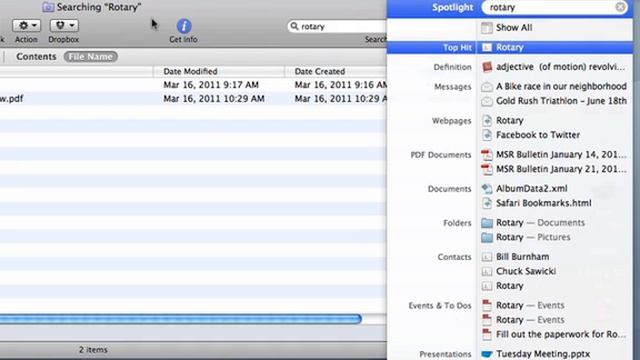This screenshot has height=360, width=640.
Task: Click the PDF icon for January 21 bulletin
Action: 487,169
